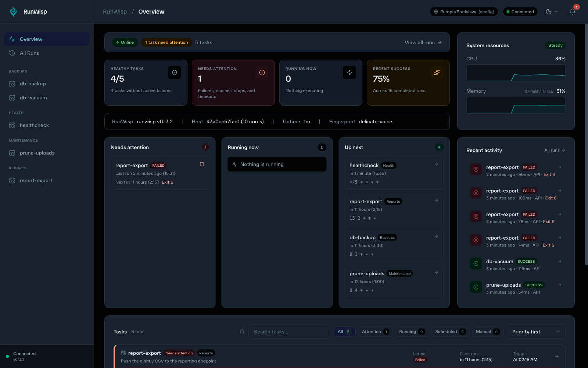
Task: Click the View all runs link
Action: point(423,42)
